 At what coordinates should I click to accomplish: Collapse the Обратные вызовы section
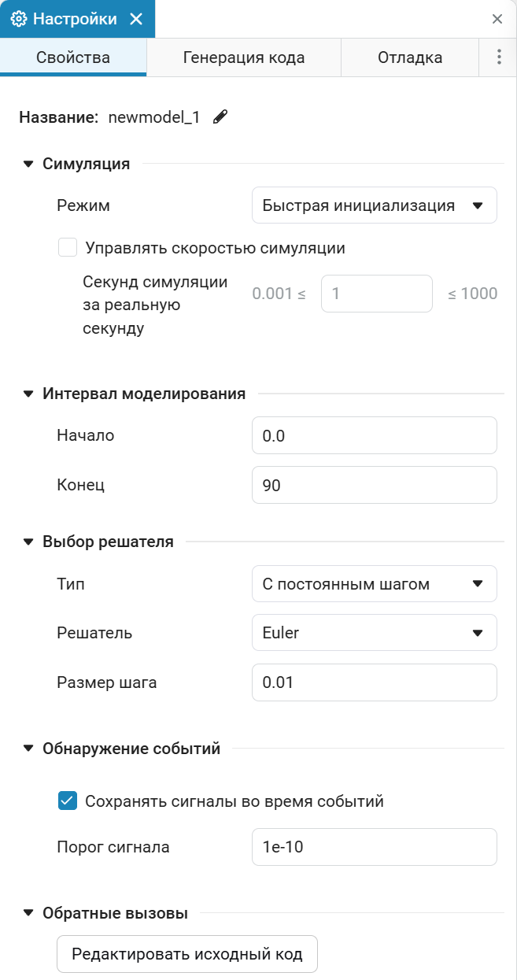[28, 914]
